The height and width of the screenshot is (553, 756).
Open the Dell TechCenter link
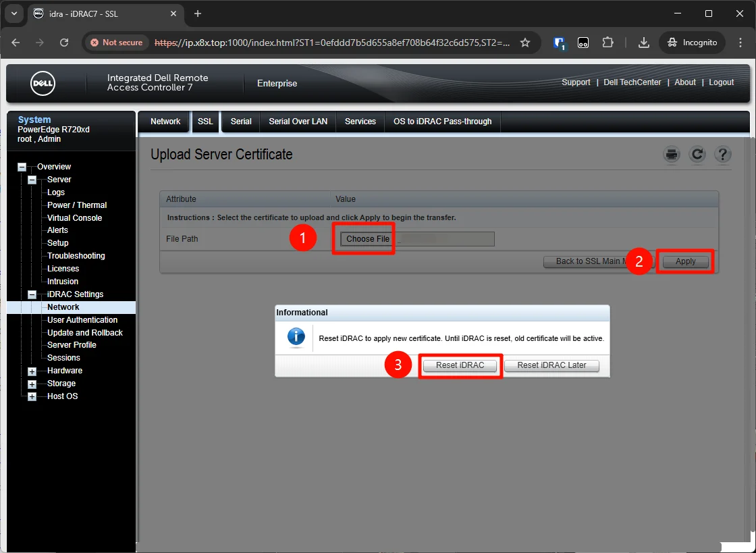[x=632, y=82]
